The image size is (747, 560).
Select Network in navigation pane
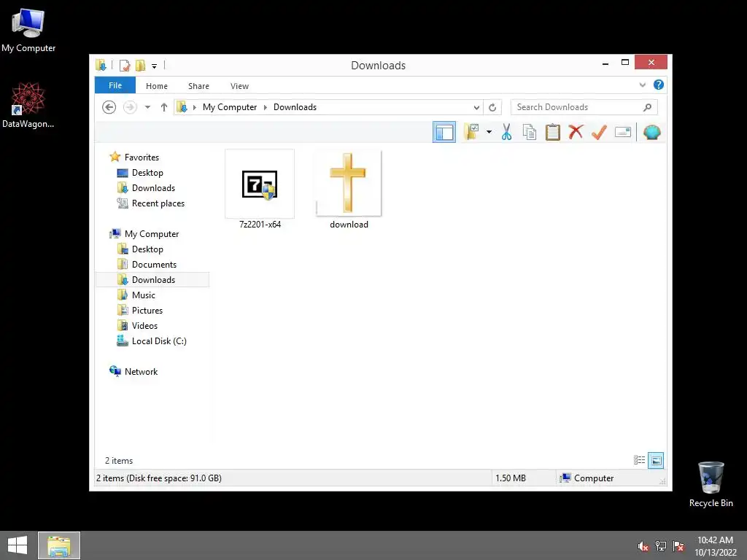coord(141,371)
